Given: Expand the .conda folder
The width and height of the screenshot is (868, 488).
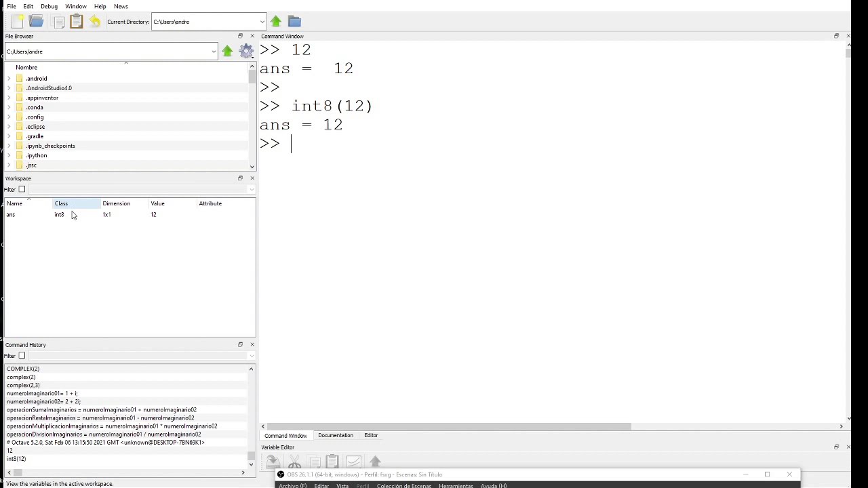Looking at the screenshot, I should click(9, 107).
